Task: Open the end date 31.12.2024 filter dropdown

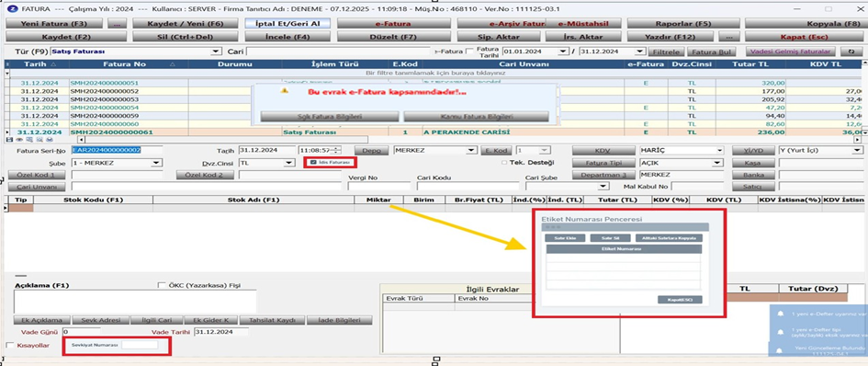Action: coord(640,51)
